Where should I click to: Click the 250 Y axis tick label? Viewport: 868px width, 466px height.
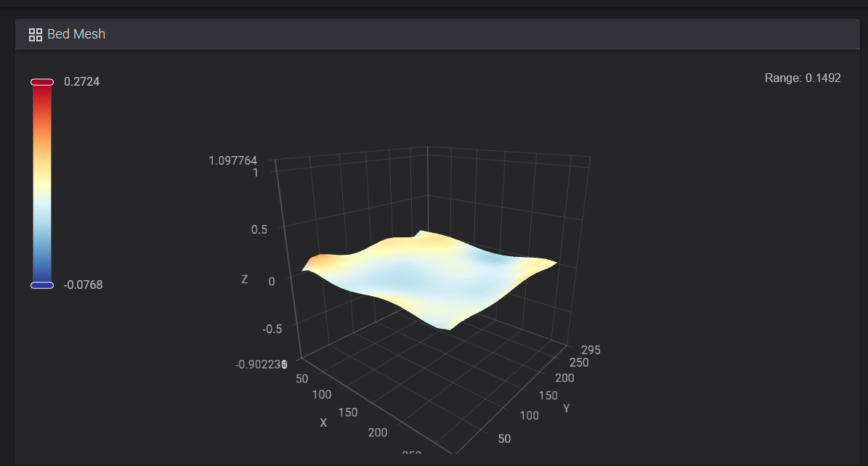coord(579,362)
